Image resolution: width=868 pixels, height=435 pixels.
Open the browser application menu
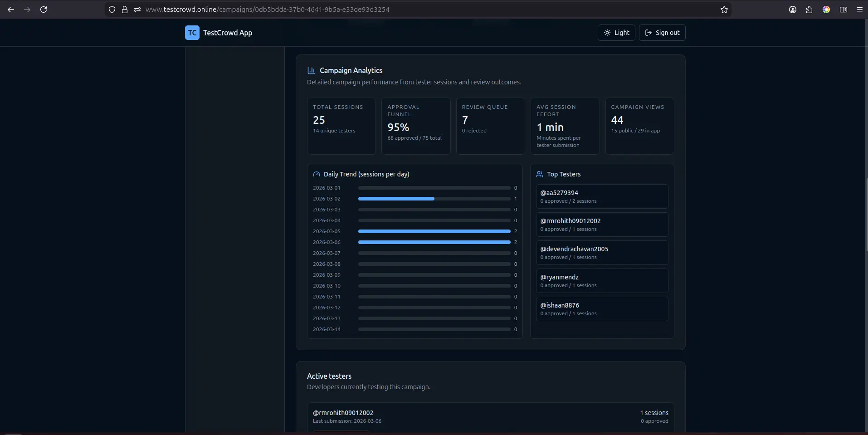[860, 10]
